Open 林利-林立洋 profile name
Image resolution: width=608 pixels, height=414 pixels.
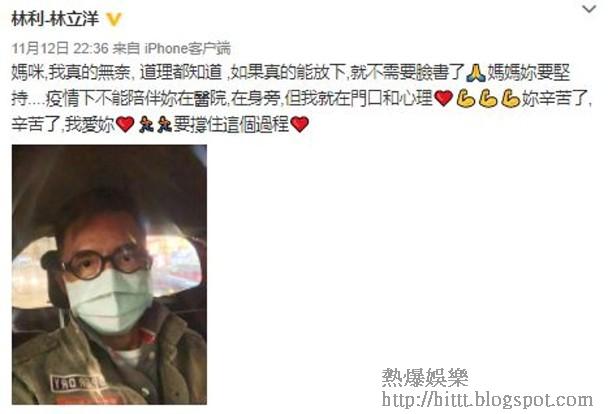[55, 18]
